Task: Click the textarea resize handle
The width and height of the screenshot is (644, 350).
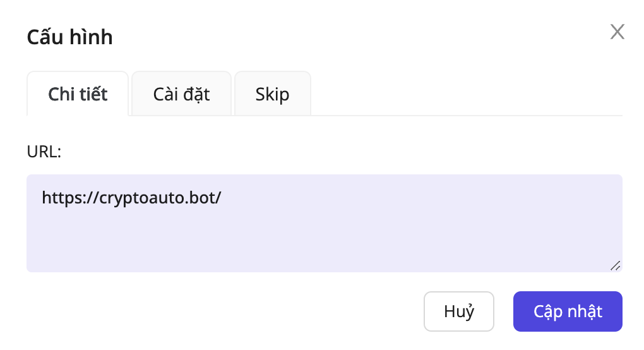Action: pos(615,266)
